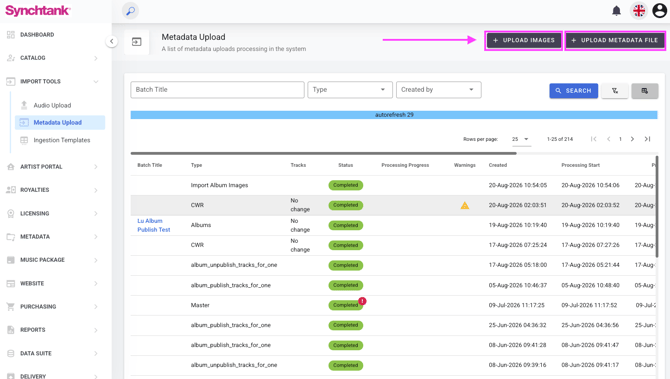This screenshot has height=379, width=670.
Task: Click the Royalties sidebar icon
Action: [x=11, y=190]
